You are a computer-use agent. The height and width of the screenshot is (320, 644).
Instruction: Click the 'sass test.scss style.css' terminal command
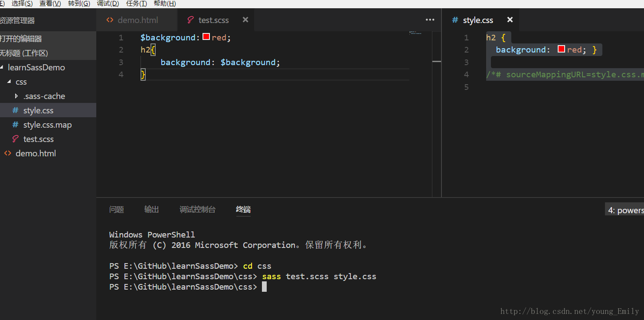pos(319,276)
